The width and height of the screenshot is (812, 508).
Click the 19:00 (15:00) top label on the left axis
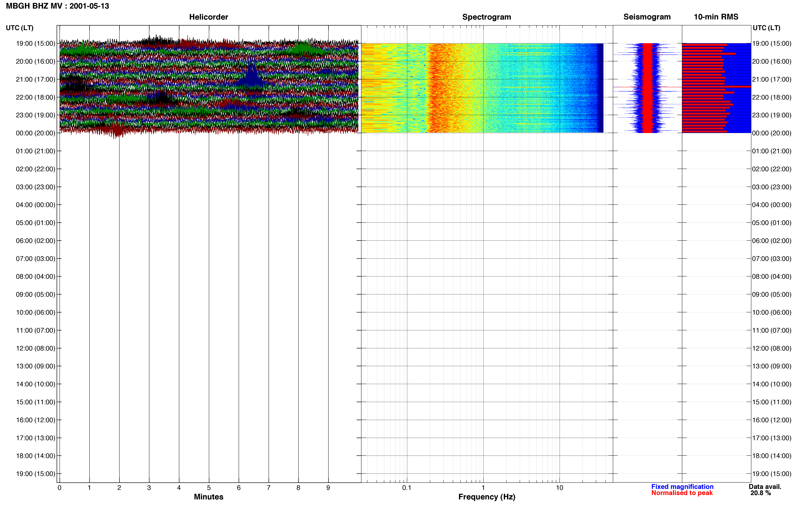36,43
